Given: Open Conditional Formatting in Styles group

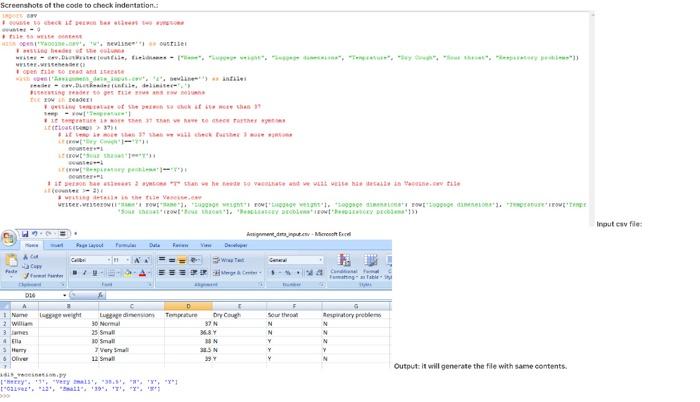Looking at the screenshot, I should (x=343, y=266).
